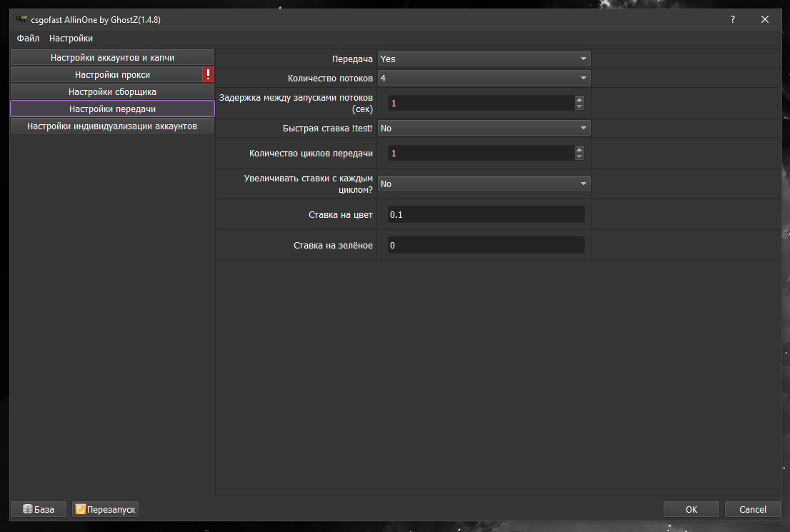Viewport: 790px width, 532px height.
Task: Open the Файл menu
Action: pyautogui.click(x=28, y=39)
